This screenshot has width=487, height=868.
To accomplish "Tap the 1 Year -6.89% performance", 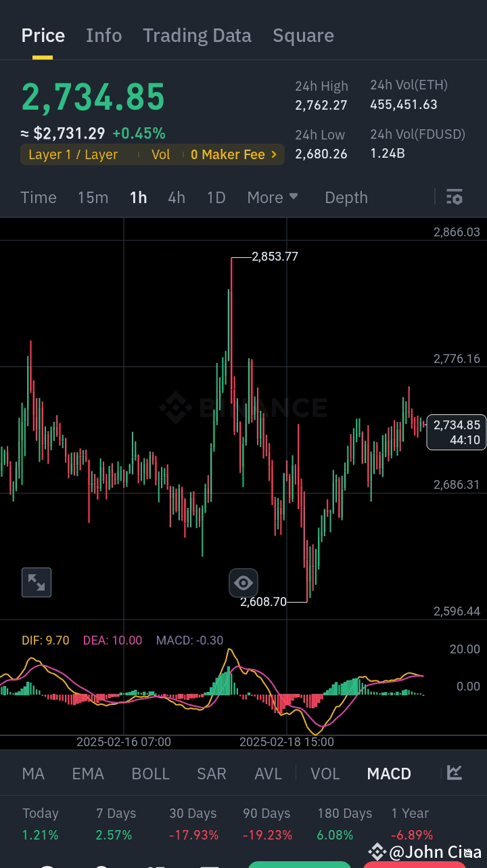I will pos(411,824).
